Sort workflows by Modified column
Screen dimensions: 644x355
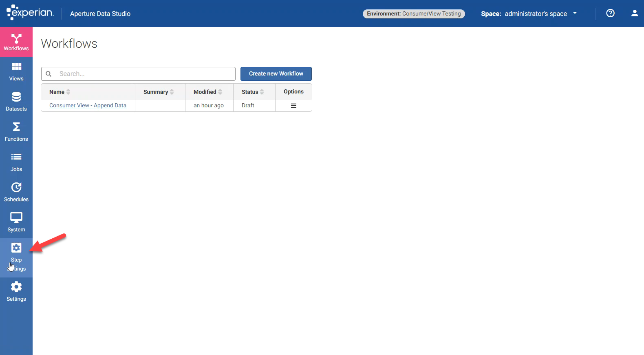click(x=208, y=92)
